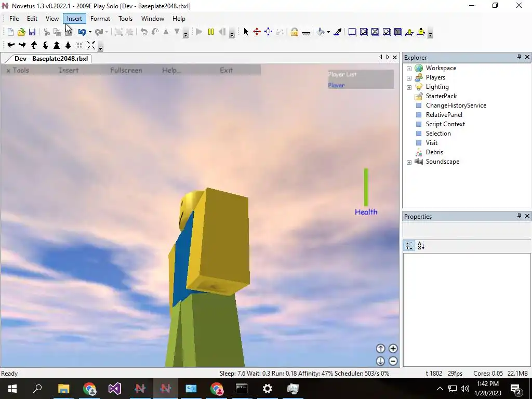532x399 pixels.
Task: Open the File menu
Action: tap(14, 19)
